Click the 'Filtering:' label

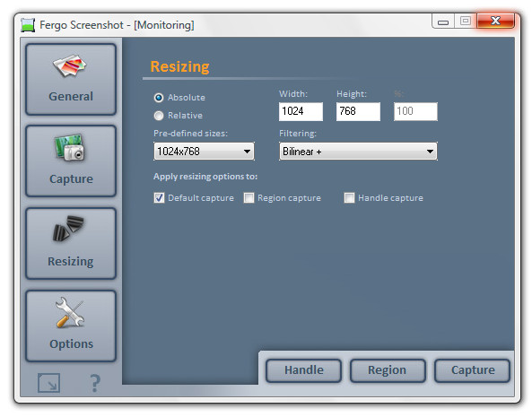pos(298,134)
